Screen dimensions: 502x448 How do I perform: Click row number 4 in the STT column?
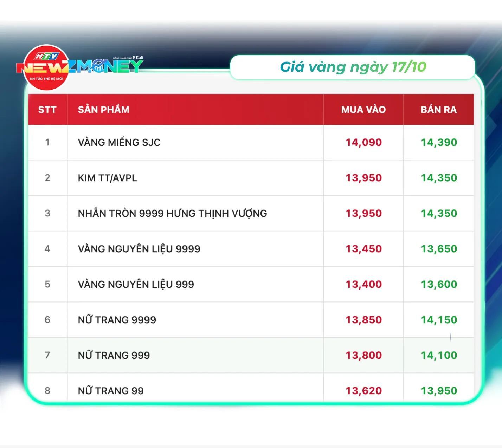point(47,249)
